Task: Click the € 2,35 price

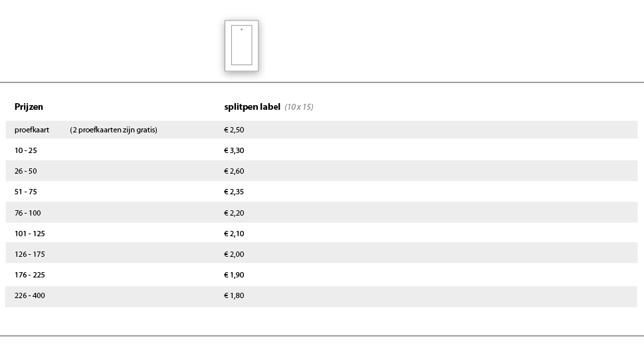Action: point(234,192)
